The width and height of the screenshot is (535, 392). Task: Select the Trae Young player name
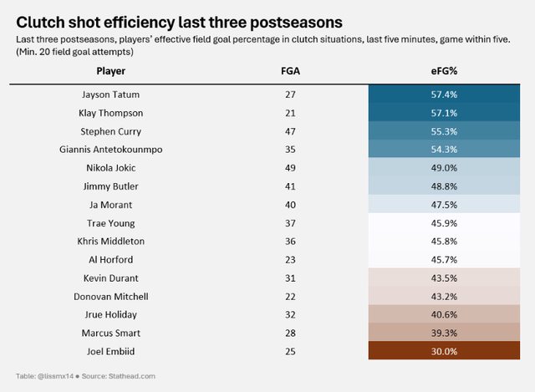point(111,223)
